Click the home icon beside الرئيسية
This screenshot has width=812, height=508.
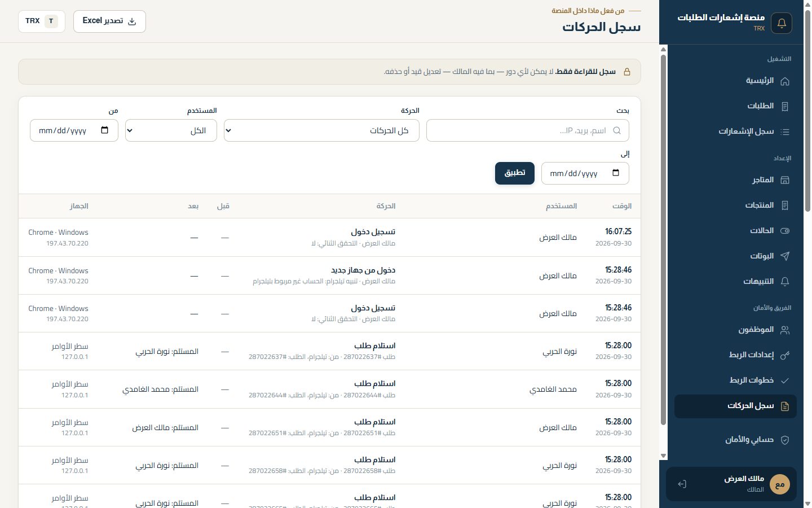(784, 81)
